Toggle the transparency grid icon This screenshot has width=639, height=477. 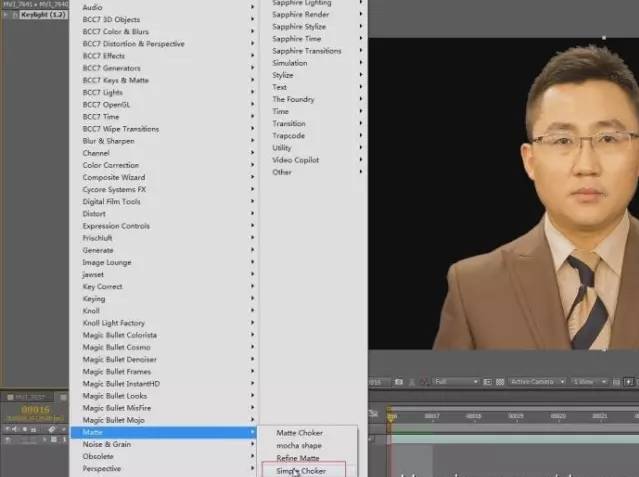500,382
